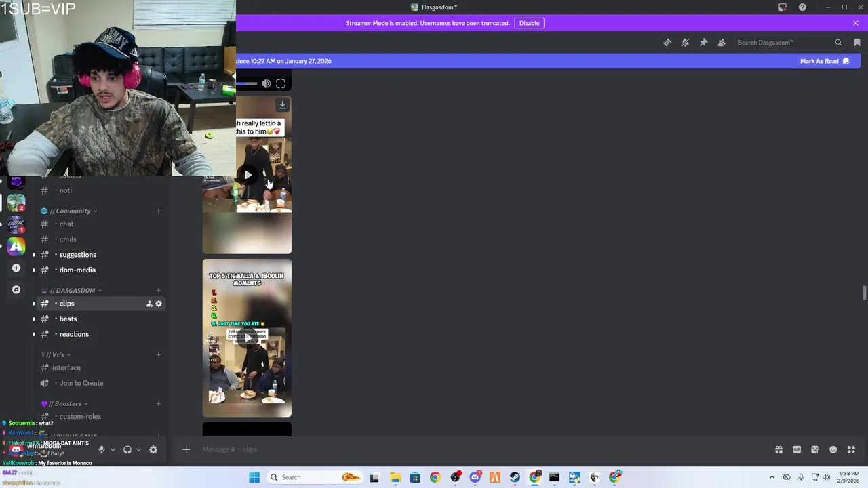Collapse the Vc's category

click(55, 354)
